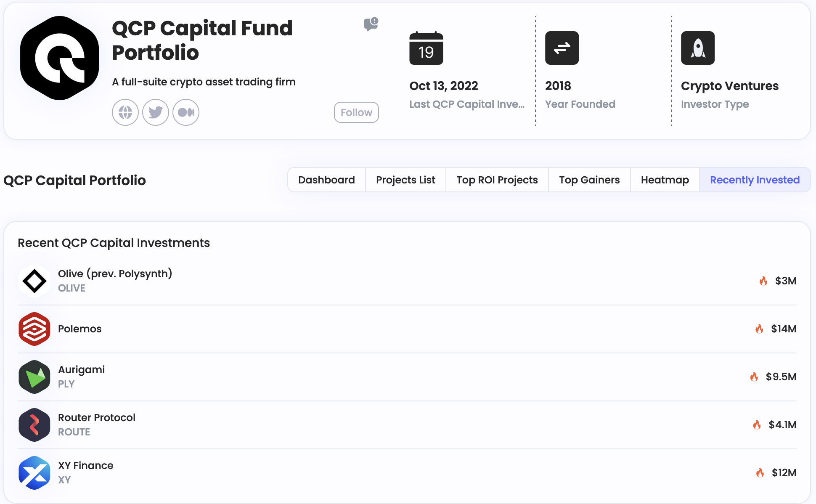Click the calendar icon showing 19

pyautogui.click(x=426, y=48)
